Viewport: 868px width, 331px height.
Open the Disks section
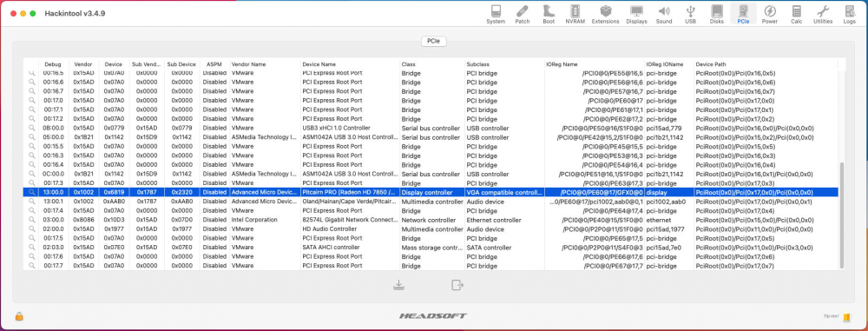[x=717, y=15]
